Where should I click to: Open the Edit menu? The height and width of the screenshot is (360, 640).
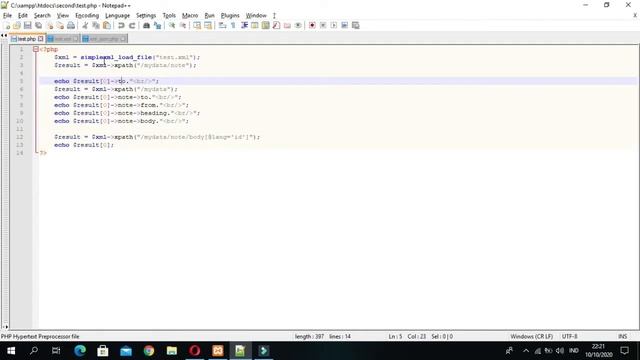pos(22,16)
